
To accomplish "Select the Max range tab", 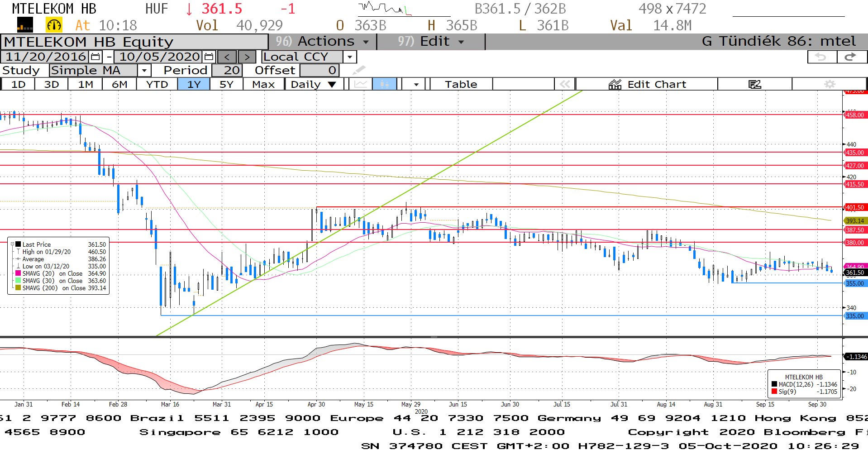I will [263, 84].
